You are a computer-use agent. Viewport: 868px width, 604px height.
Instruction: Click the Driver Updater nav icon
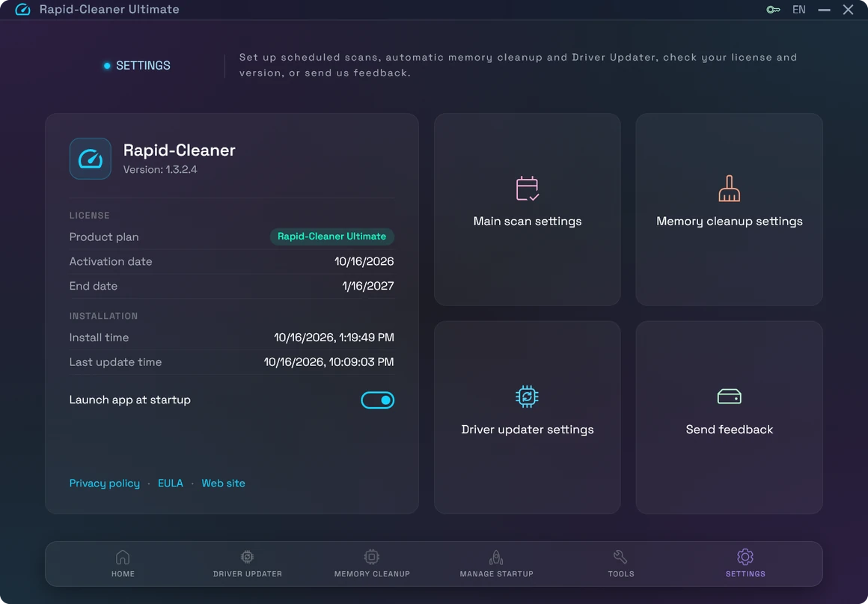(x=248, y=557)
